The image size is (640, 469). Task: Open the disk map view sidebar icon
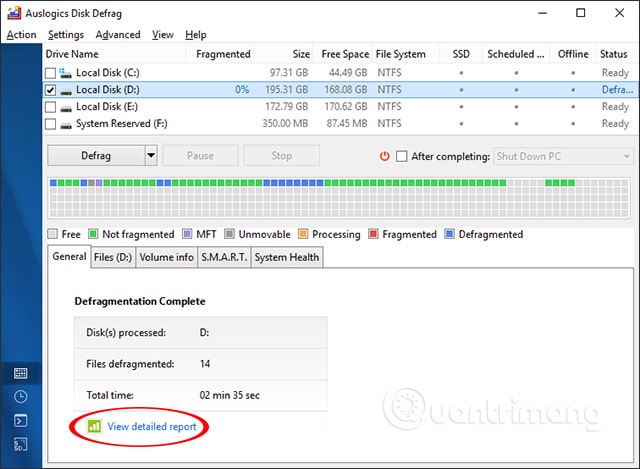tap(20, 373)
